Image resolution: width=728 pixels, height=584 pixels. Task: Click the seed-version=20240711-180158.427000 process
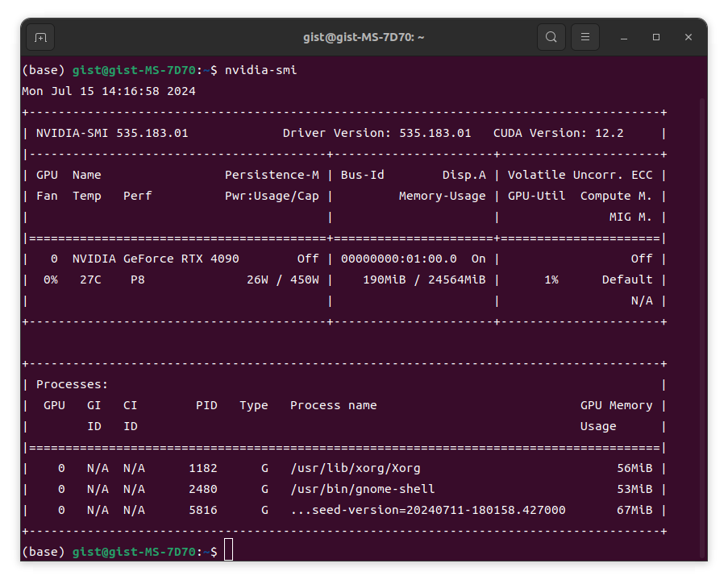(x=428, y=510)
